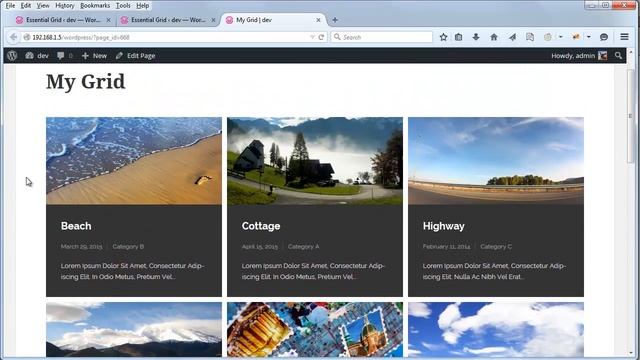The width and height of the screenshot is (640, 360).
Task: Click the postage stamps photo thumbnail
Action: [x=315, y=330]
